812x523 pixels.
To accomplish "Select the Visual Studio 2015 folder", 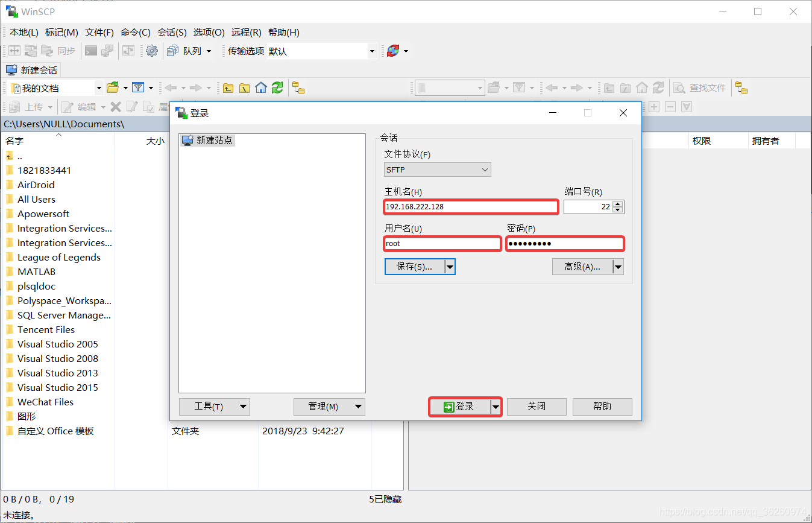I will (58, 388).
